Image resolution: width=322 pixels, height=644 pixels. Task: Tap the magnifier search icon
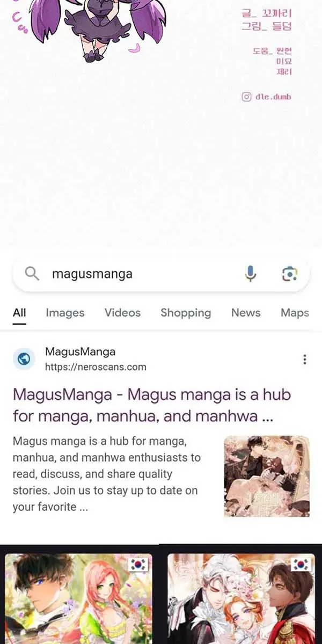32,274
